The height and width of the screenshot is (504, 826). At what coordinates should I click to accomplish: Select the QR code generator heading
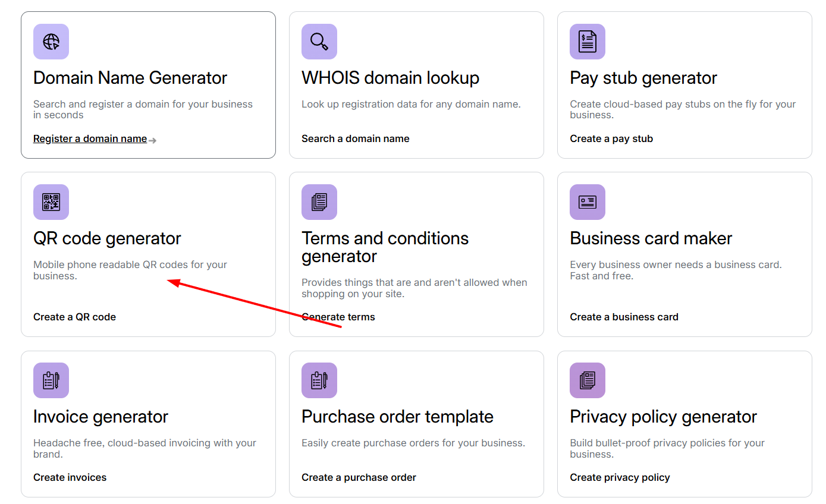pos(107,238)
